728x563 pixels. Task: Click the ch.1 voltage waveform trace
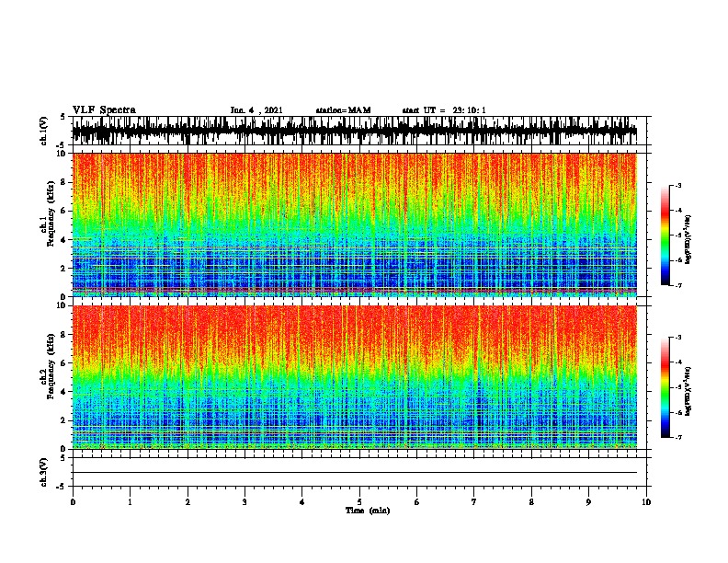click(x=355, y=131)
